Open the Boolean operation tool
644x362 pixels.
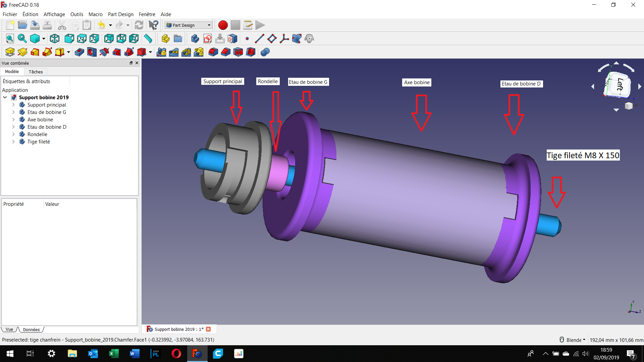click(265, 52)
